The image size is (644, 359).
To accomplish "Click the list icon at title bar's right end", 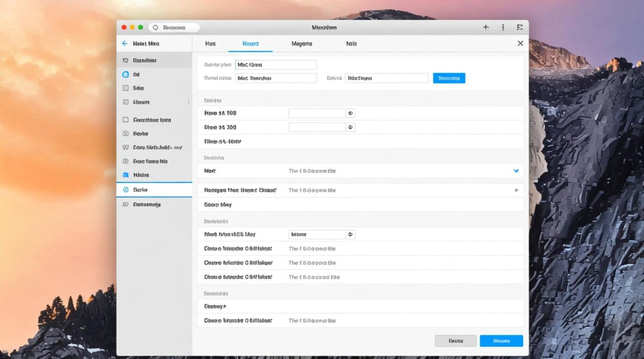I will point(519,28).
